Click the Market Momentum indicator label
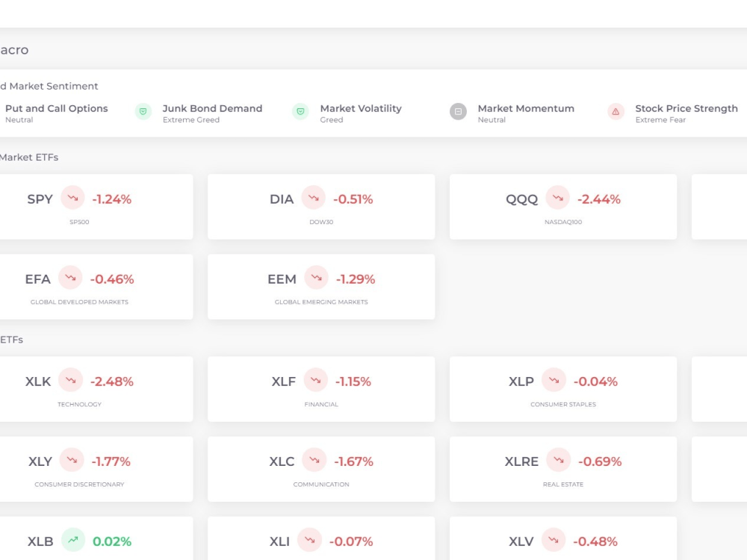The height and width of the screenshot is (560, 747). pos(526,108)
